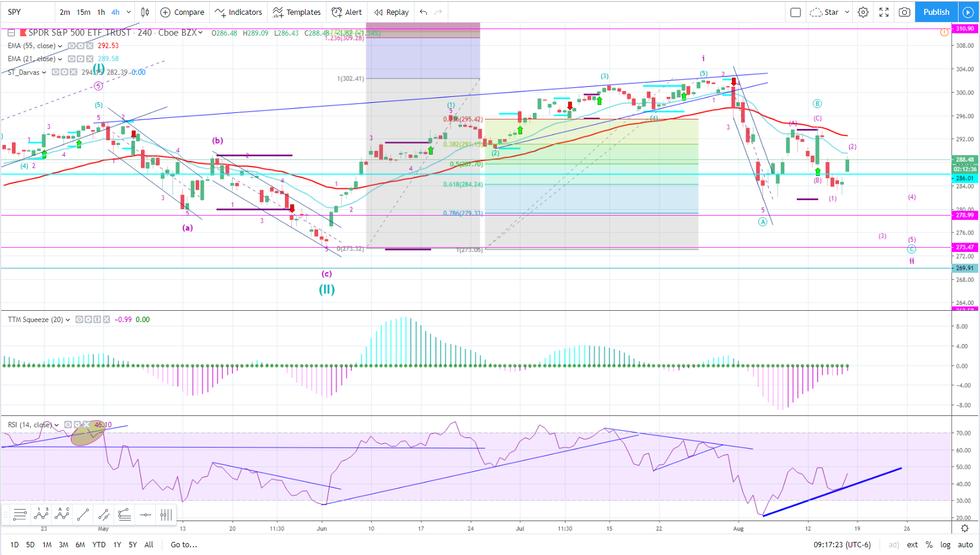Open settings for EMA (21, close)
The height and width of the screenshot is (555, 980).
click(80, 59)
